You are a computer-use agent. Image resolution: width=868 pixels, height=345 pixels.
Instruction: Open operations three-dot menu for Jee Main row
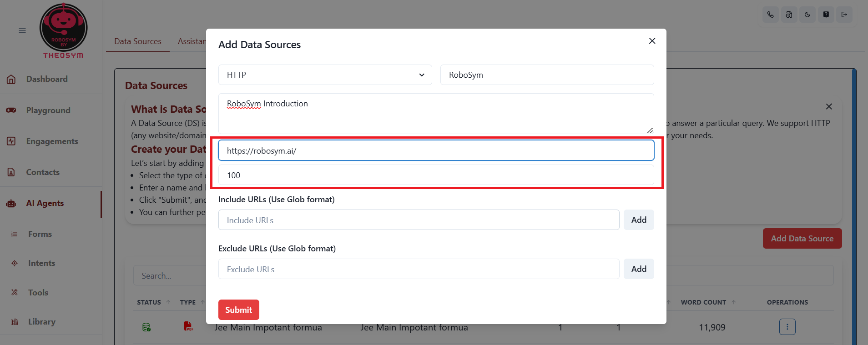pos(787,327)
